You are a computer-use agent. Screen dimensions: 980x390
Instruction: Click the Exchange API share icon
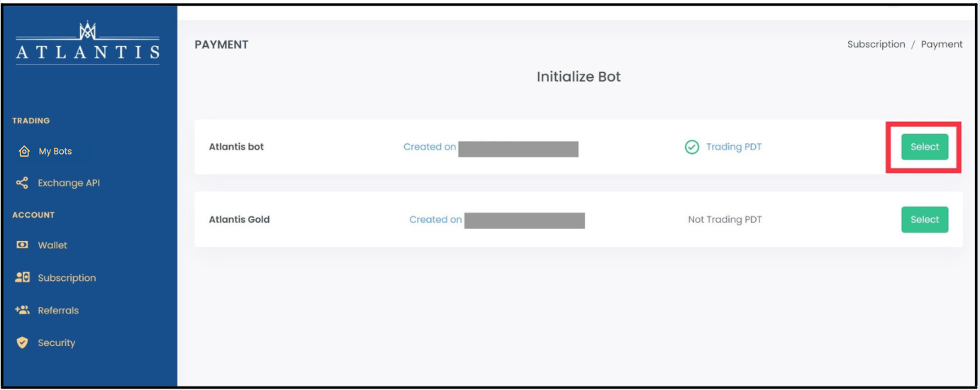click(23, 183)
